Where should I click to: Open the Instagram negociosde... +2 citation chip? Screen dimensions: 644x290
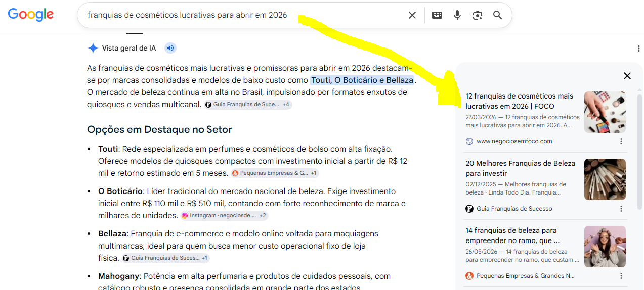click(x=224, y=216)
